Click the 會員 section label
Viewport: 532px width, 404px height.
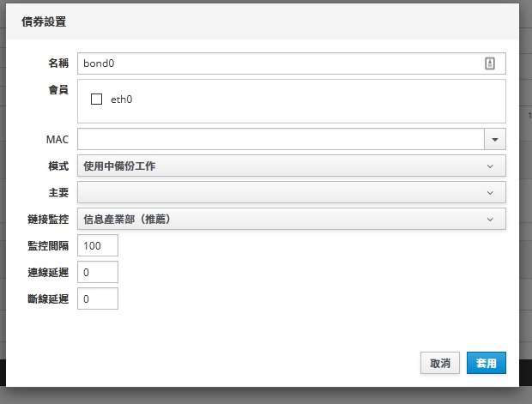58,89
